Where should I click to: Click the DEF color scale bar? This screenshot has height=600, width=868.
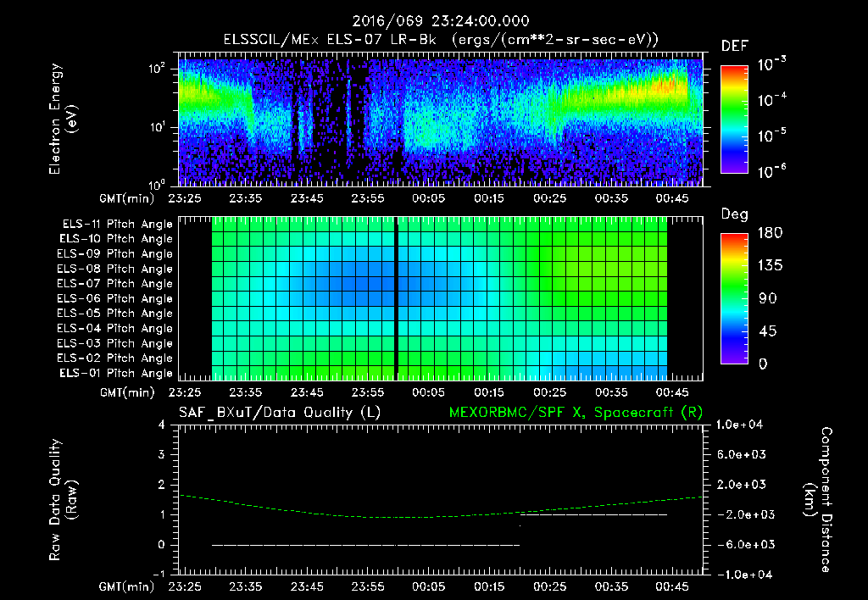[734, 119]
